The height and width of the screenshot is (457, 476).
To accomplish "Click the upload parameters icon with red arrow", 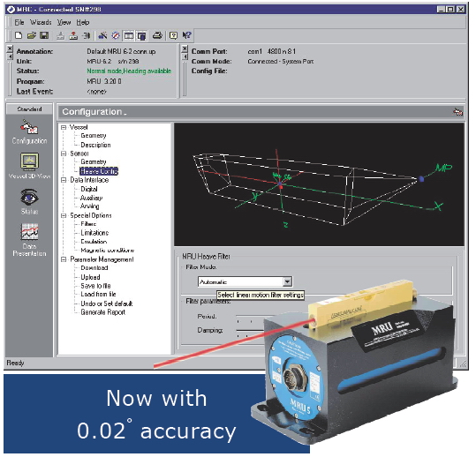I will click(73, 36).
